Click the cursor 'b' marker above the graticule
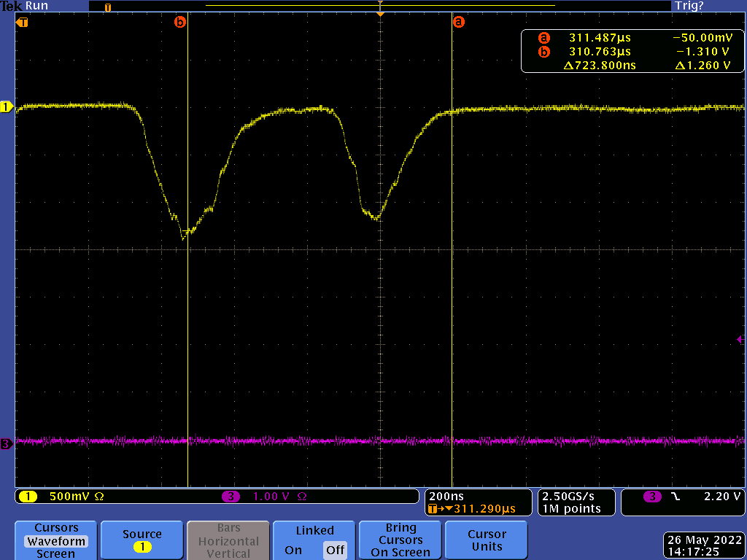Viewport: 747px width, 560px height. [179, 22]
